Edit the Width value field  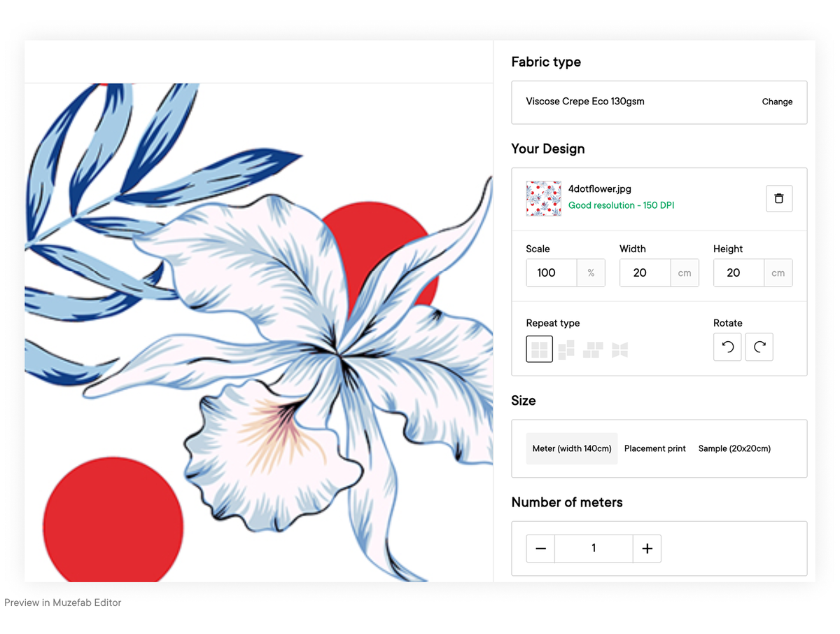tap(645, 273)
